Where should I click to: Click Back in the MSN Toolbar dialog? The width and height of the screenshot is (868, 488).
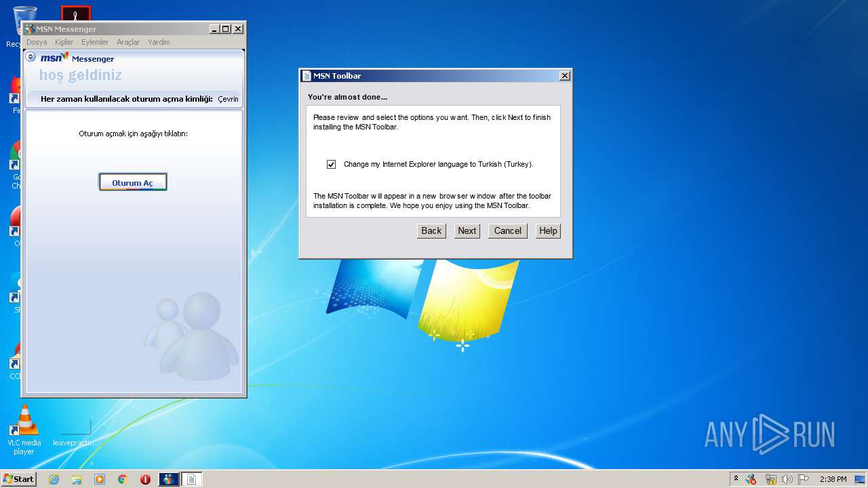coord(431,231)
